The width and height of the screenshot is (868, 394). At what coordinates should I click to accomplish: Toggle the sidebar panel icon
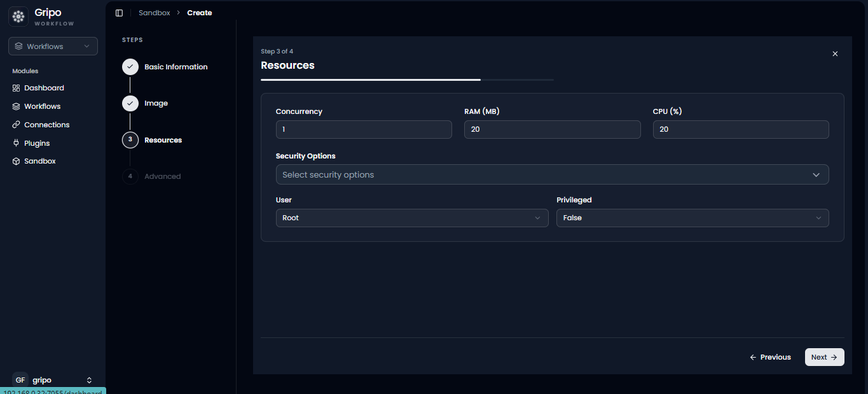119,13
